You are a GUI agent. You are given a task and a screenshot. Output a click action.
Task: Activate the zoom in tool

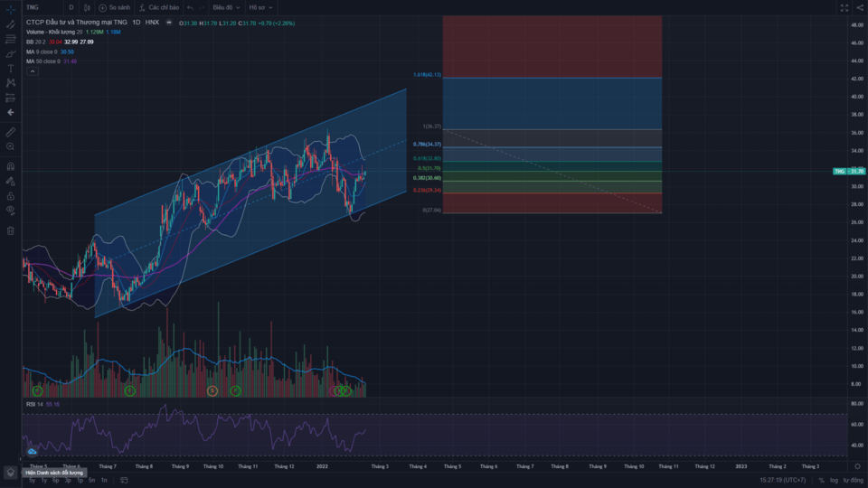tap(10, 146)
